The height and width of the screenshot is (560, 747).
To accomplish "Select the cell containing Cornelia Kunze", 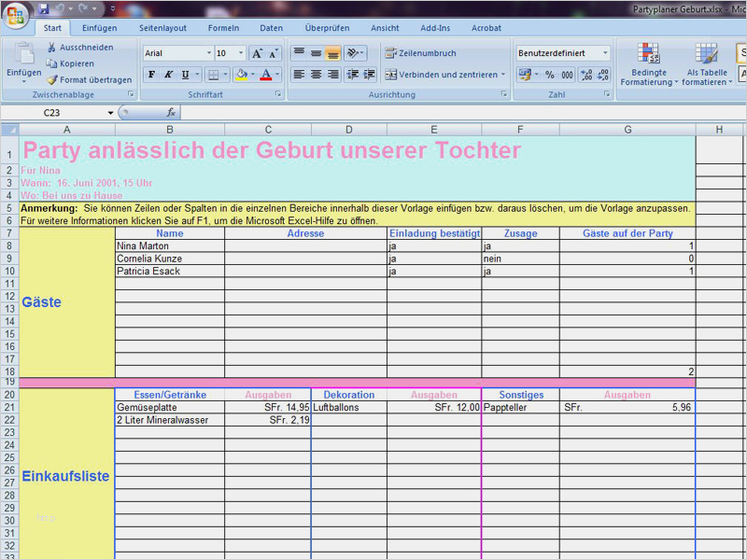I will (169, 259).
